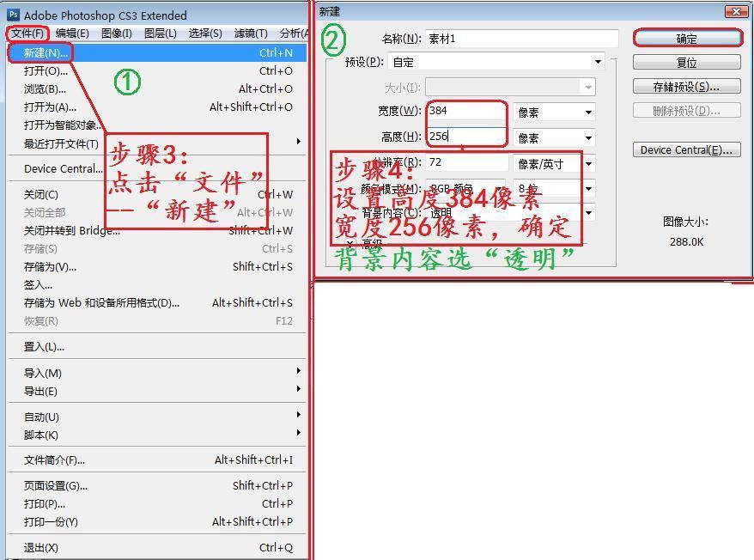Click the 宽度(W) width input field

[466, 111]
